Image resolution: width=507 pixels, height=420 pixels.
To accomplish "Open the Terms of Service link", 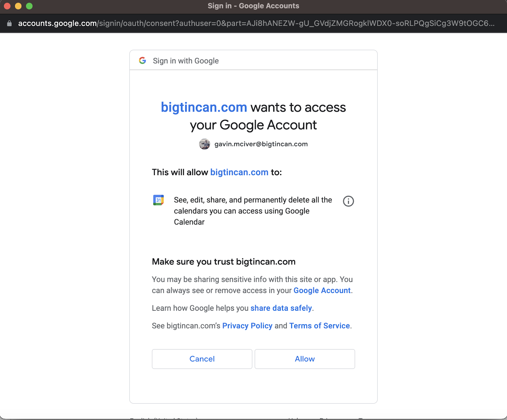I will point(319,326).
